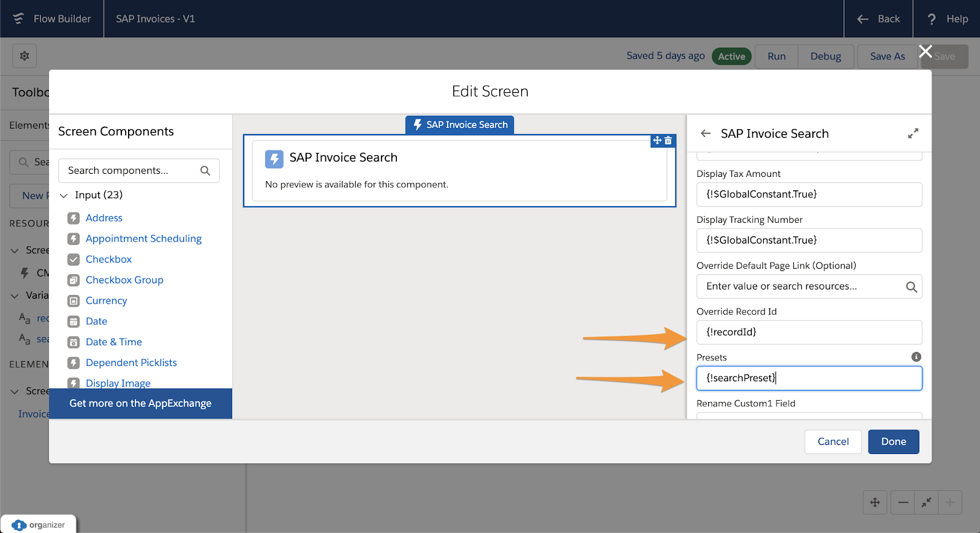The image size is (980, 533).
Task: Select the SAP Invoice Search canvas tab
Action: point(460,125)
